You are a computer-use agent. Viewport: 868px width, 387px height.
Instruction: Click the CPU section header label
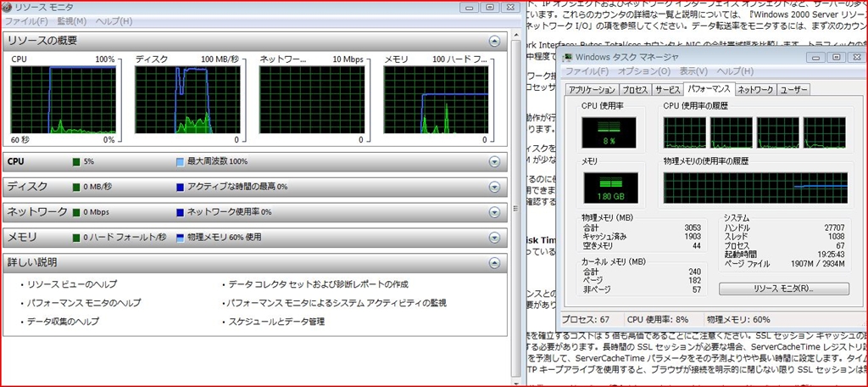coord(15,162)
